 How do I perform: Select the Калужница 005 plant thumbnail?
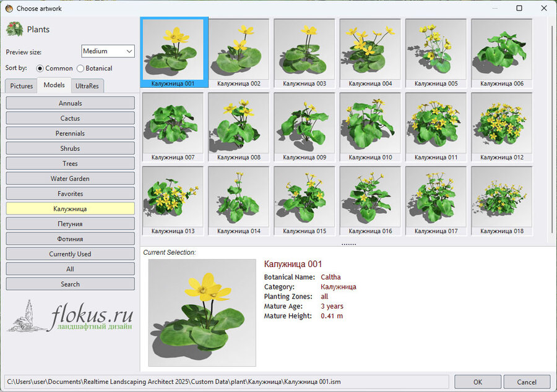[x=436, y=52]
